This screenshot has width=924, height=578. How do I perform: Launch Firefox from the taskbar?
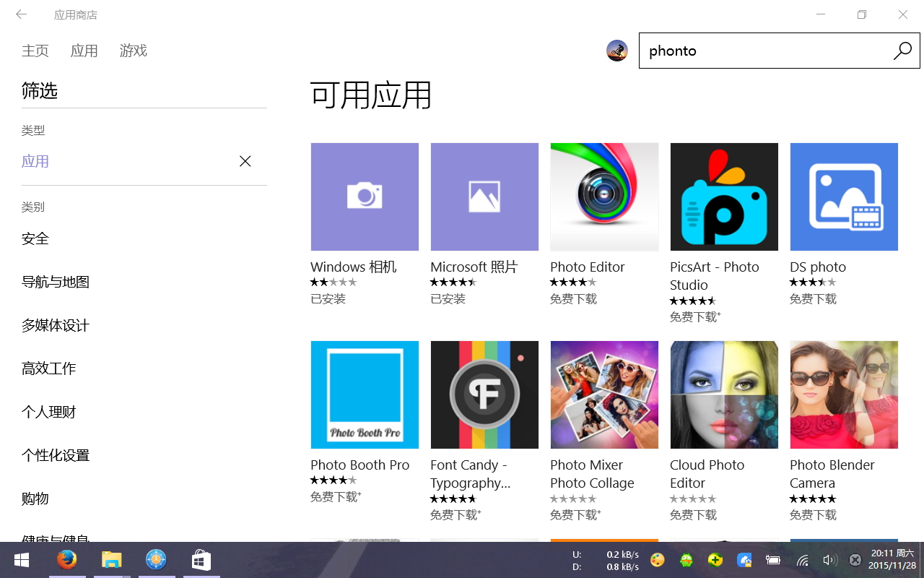[x=67, y=560]
